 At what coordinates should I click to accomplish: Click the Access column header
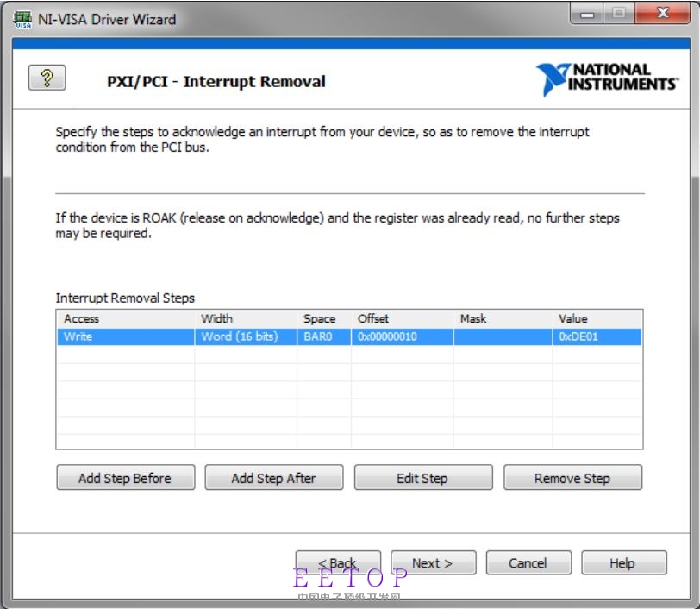pos(126,318)
